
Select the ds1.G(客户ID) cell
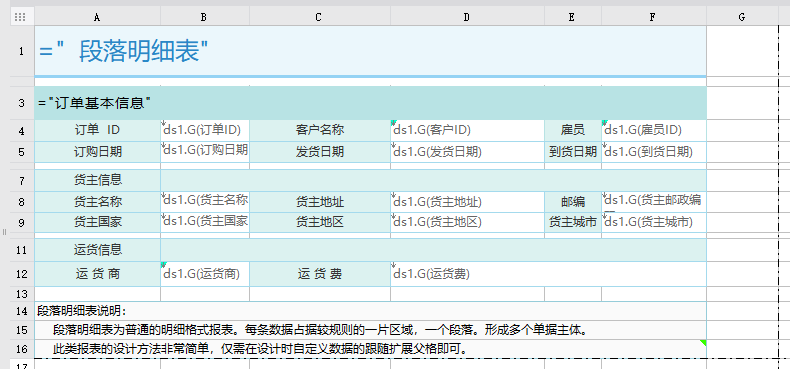[x=467, y=131]
